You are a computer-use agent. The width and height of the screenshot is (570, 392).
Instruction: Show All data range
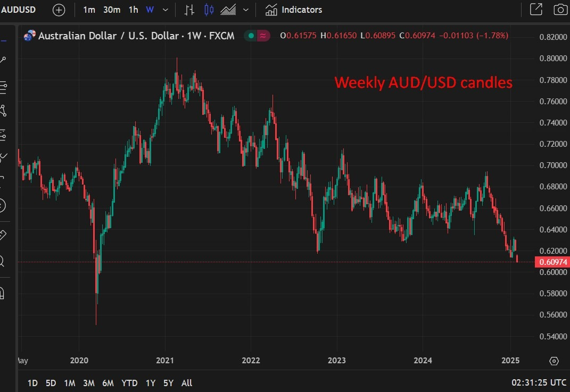point(187,383)
